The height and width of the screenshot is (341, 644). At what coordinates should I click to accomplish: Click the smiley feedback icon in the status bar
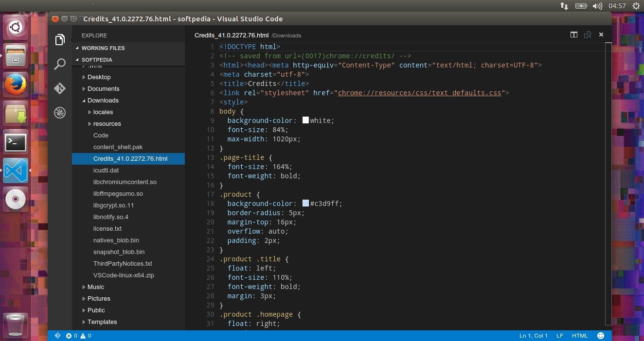(x=601, y=336)
